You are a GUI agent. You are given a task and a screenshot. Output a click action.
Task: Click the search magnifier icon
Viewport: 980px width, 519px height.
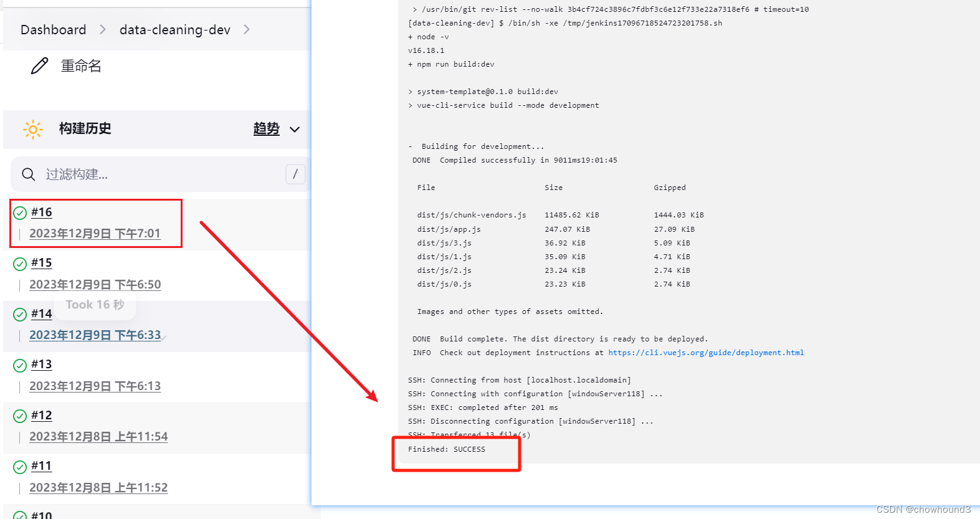pos(28,174)
